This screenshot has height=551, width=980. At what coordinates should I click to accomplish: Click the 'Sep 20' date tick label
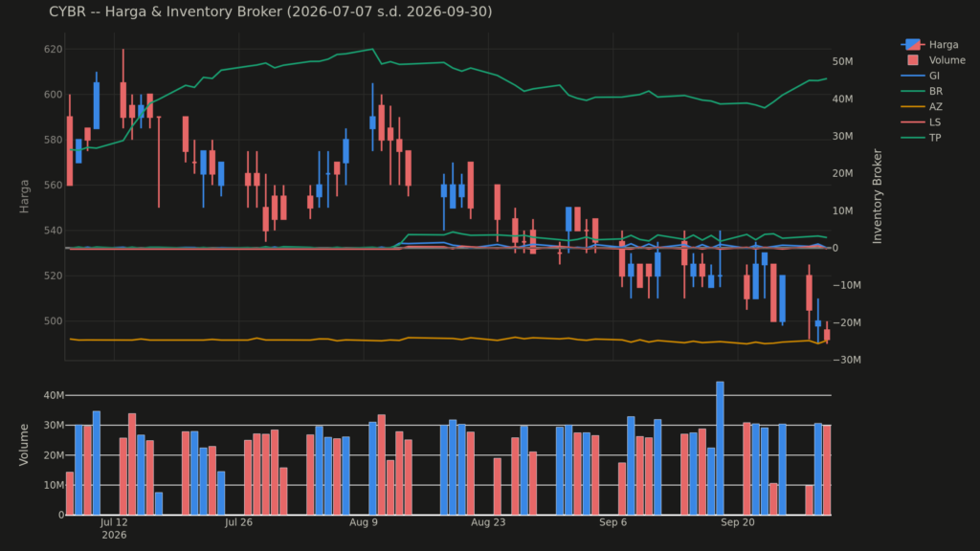[x=738, y=522]
